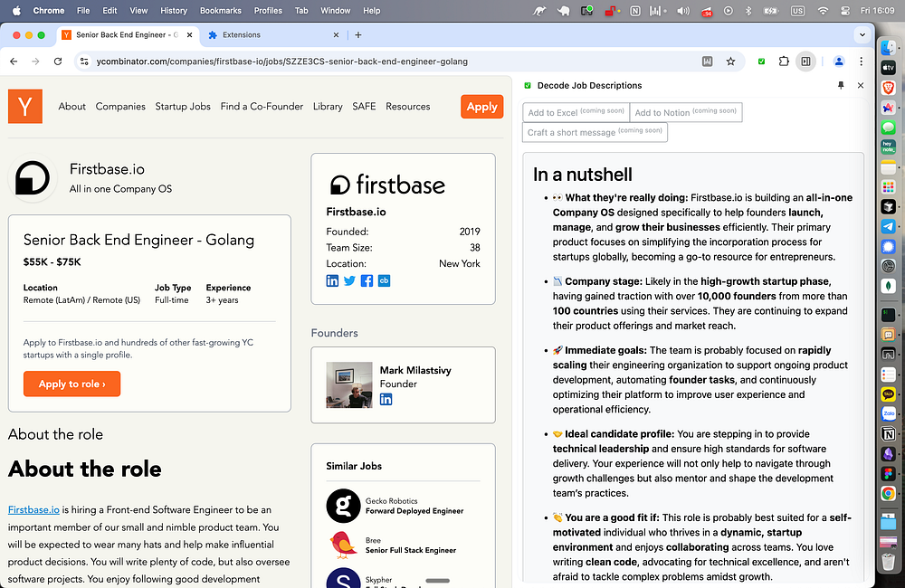Reload the current page
This screenshot has height=588, width=905.
tap(58, 62)
